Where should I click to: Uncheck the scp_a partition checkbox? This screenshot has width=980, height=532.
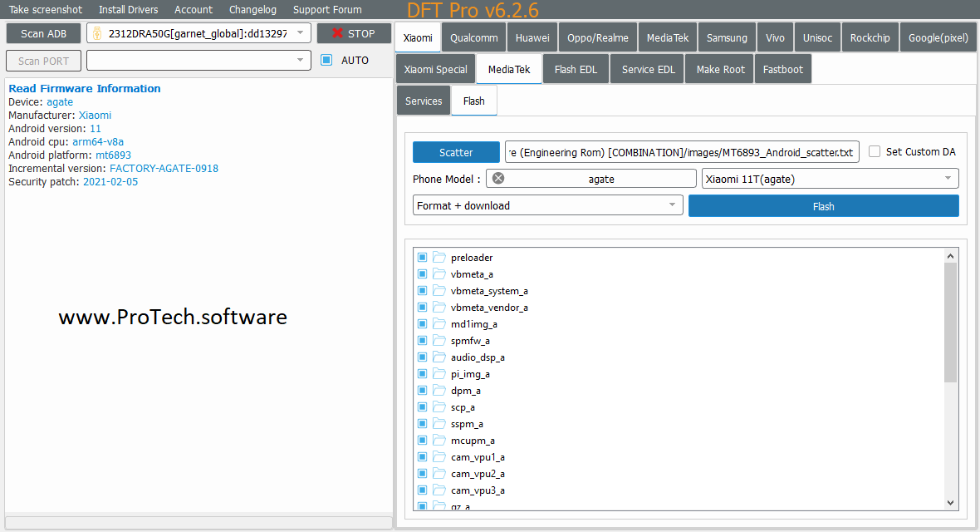423,406
